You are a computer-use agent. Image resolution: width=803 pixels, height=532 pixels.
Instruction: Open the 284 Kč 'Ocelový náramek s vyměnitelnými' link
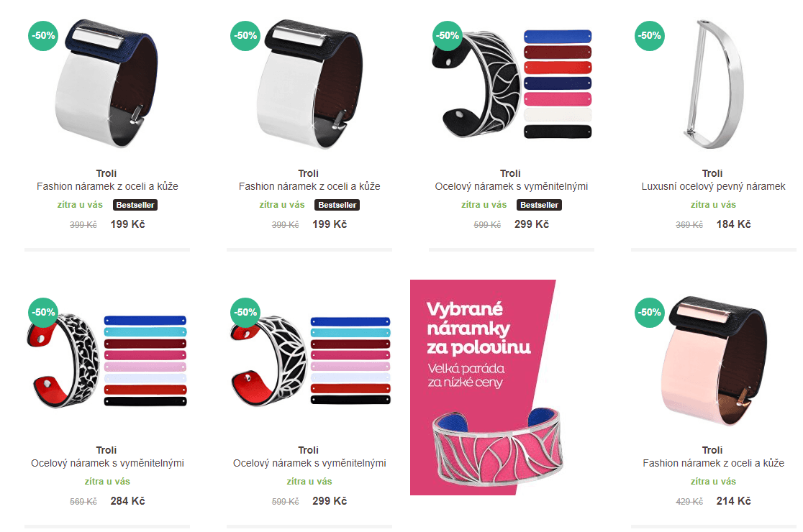(107, 464)
